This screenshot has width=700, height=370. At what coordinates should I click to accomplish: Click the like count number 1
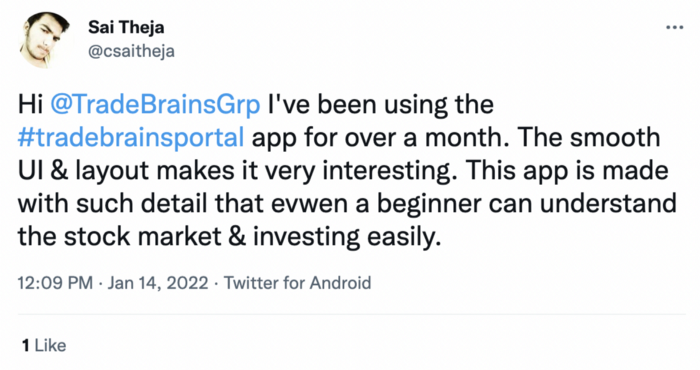coord(26,345)
